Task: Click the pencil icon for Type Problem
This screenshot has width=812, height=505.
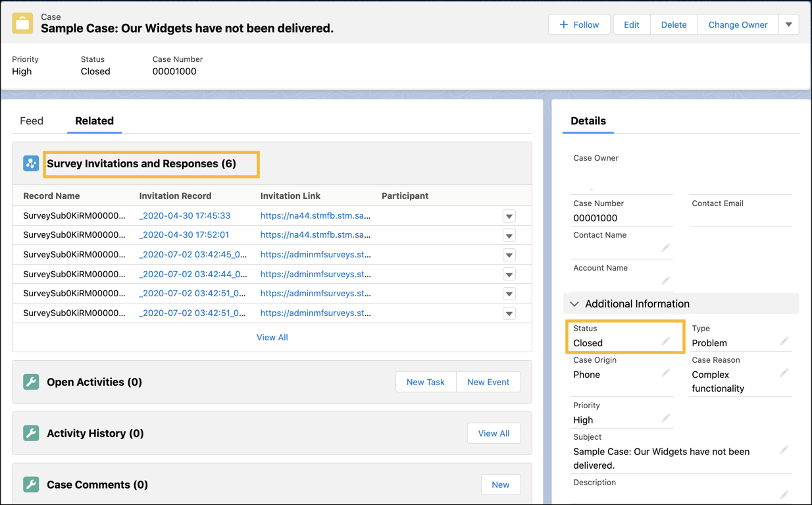Action: click(x=784, y=341)
